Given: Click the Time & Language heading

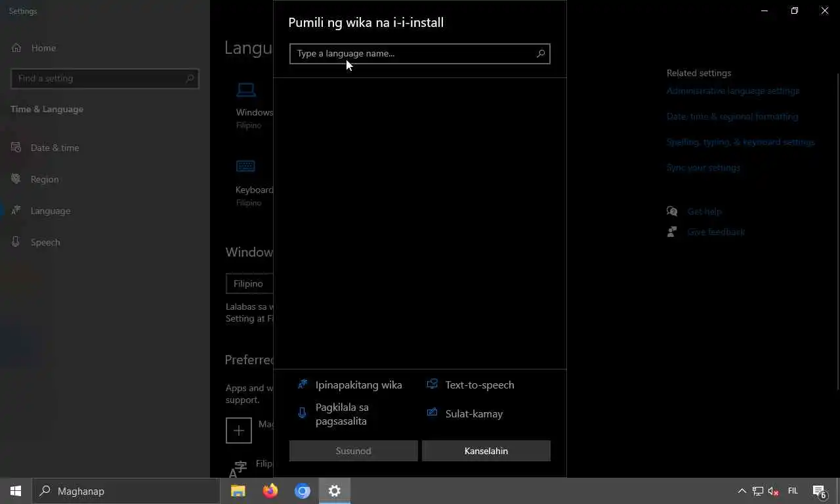Looking at the screenshot, I should tap(47, 109).
